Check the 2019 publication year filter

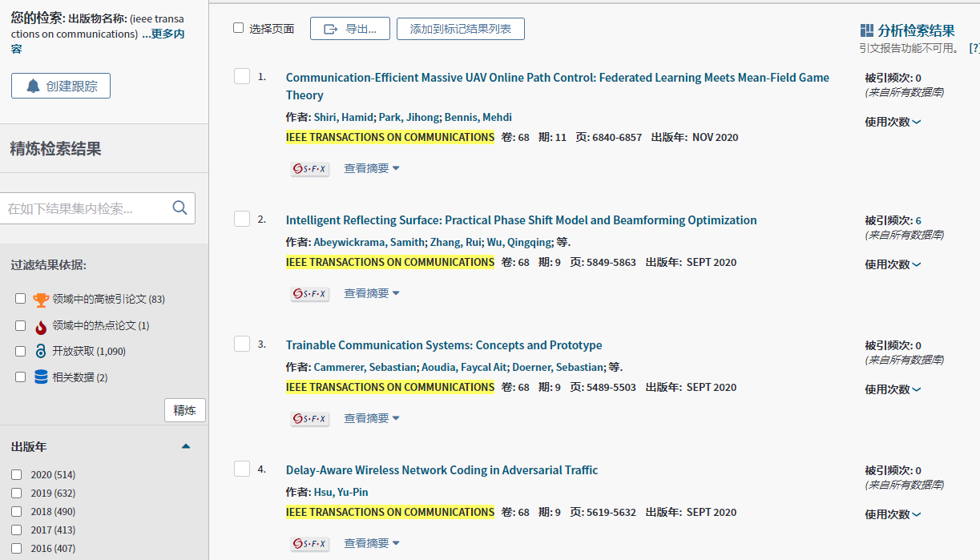click(16, 493)
